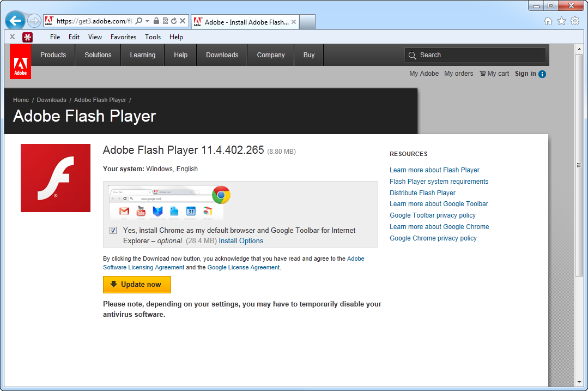This screenshot has width=588, height=391.
Task: Open the Company navigation item
Action: (x=271, y=55)
